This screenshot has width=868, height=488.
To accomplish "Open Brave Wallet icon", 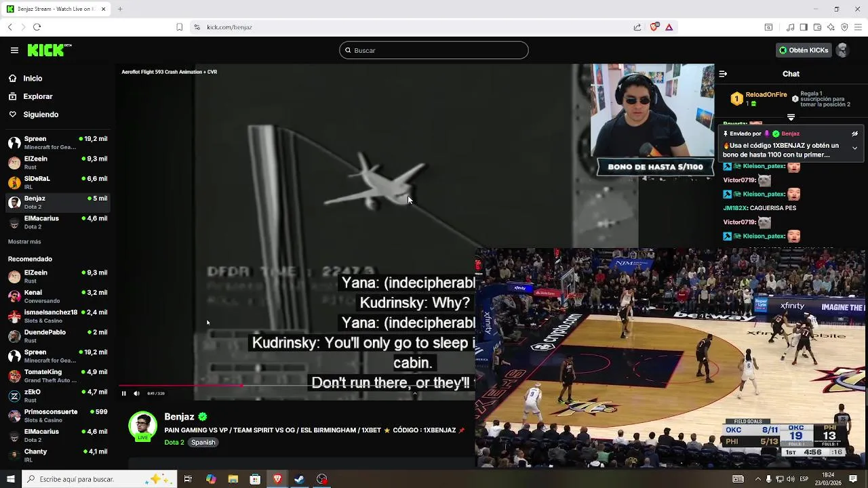I will click(817, 27).
